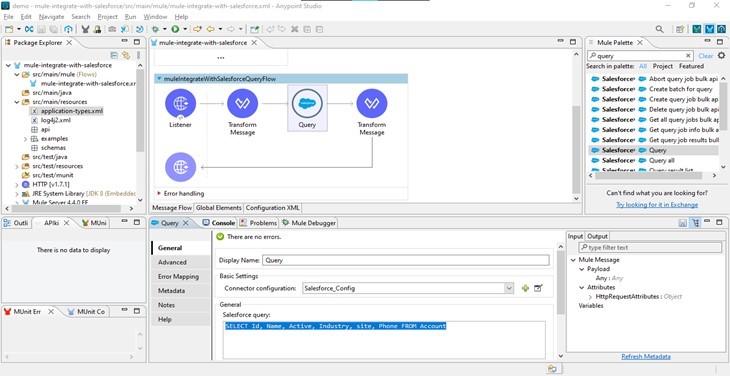Click the toolbar search magnifier icon
This screenshot has height=376, width=730.
(659, 29)
